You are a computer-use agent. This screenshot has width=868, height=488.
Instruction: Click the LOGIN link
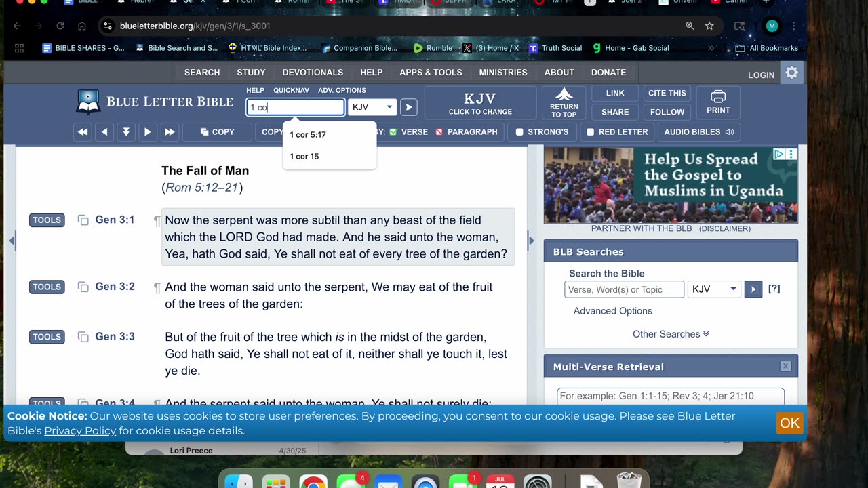[761, 75]
